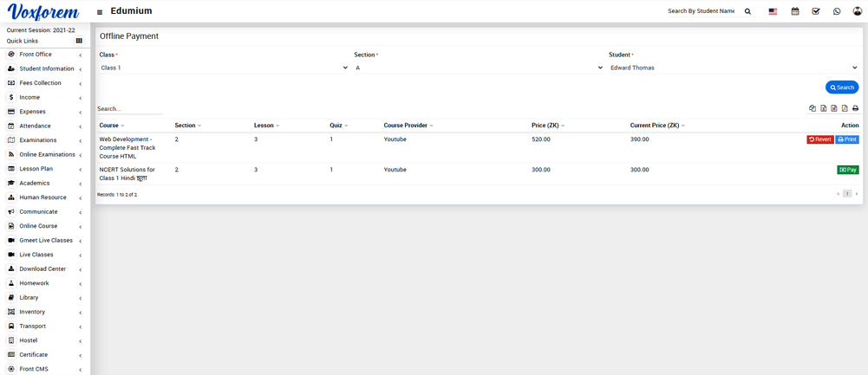Click the print icon above table
Screen dimensions: 868x375
pyautogui.click(x=855, y=108)
